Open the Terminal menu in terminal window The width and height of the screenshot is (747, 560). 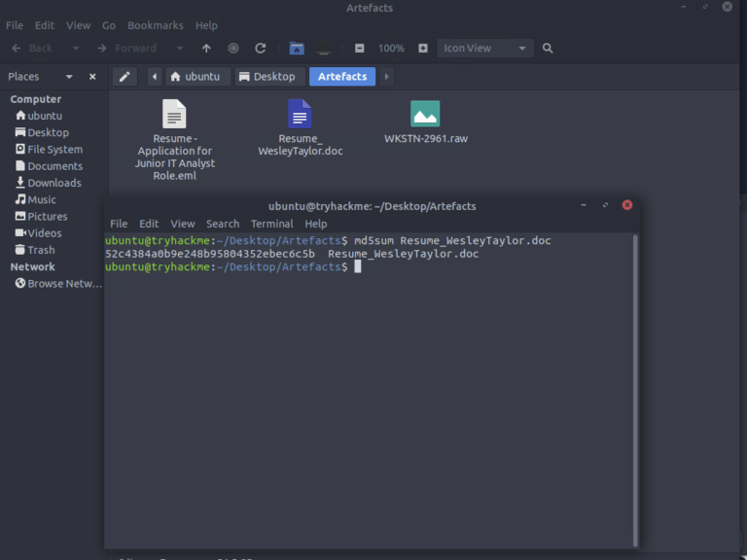point(271,224)
